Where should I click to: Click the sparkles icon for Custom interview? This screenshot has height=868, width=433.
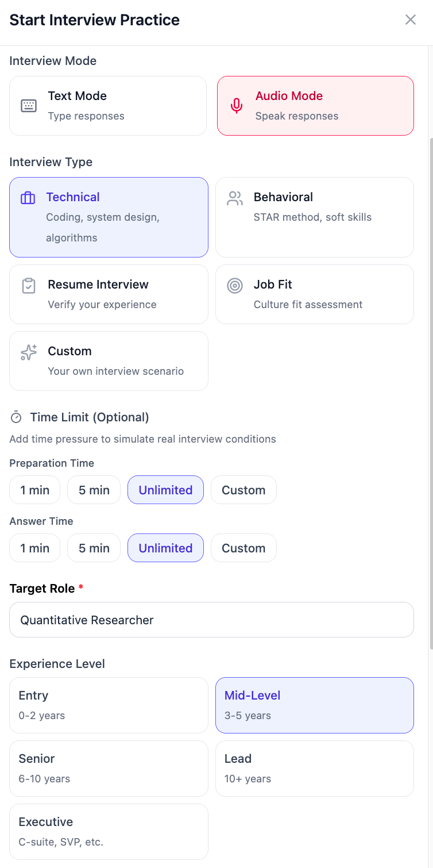[x=28, y=352]
